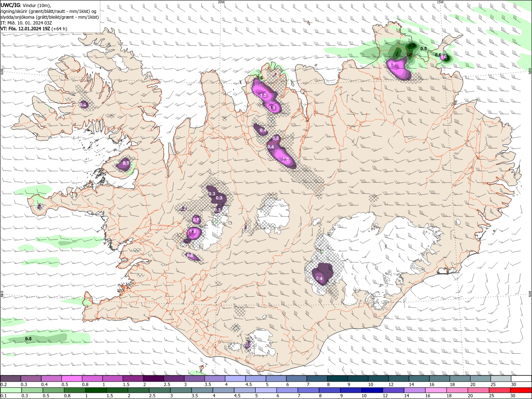
Task: Click the light violet 14 swatch in the rain scale
Action: coord(414,390)
